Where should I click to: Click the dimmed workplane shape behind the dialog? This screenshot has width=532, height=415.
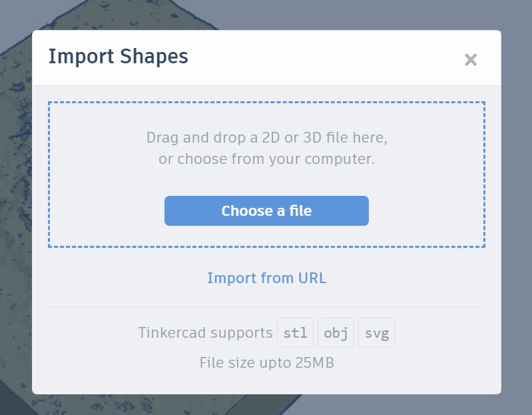[15, 204]
